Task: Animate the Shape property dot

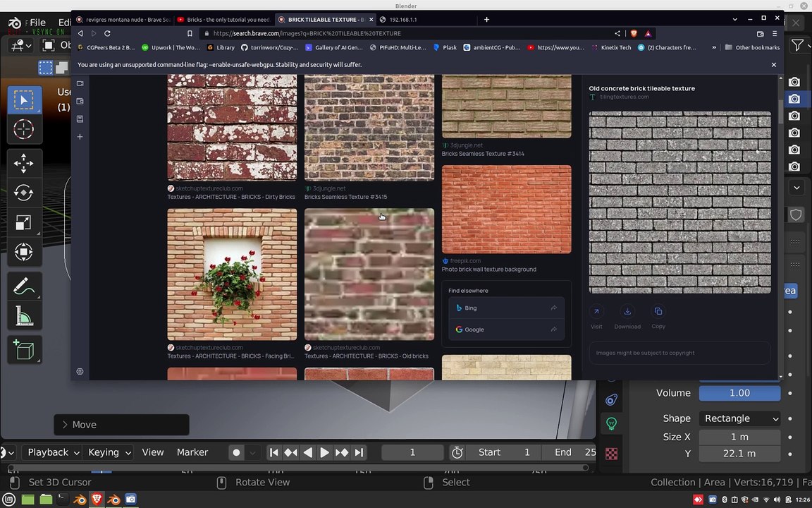Action: 790,418
